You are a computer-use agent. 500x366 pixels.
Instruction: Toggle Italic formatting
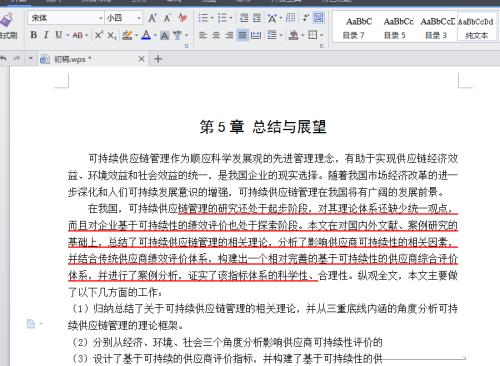pos(46,35)
